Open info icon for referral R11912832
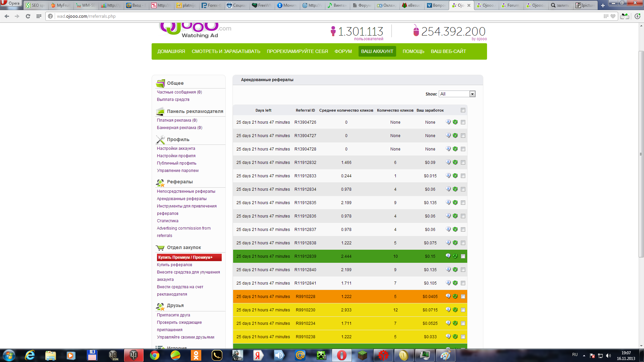This screenshot has width=644, height=362. pos(448,162)
